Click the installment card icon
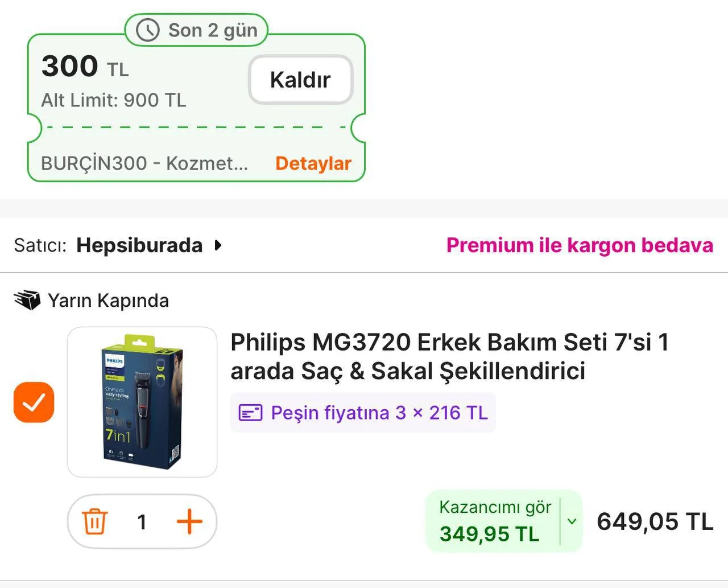The image size is (728, 588). [250, 413]
